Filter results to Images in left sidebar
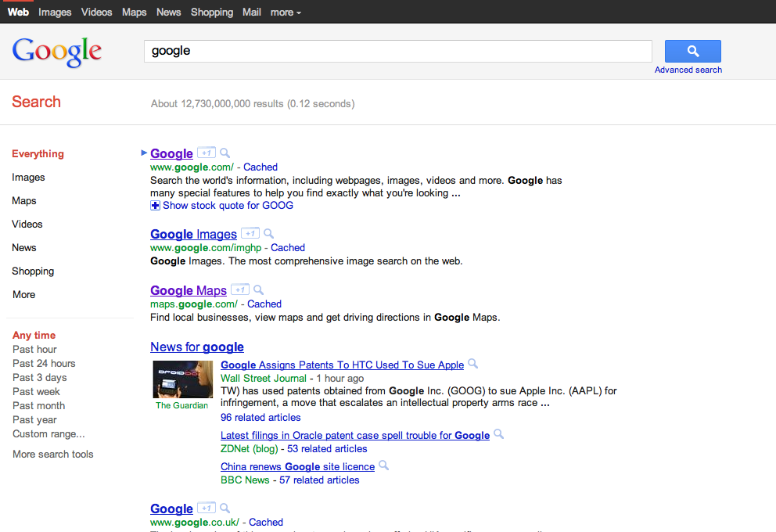This screenshot has width=776, height=532. (x=28, y=177)
